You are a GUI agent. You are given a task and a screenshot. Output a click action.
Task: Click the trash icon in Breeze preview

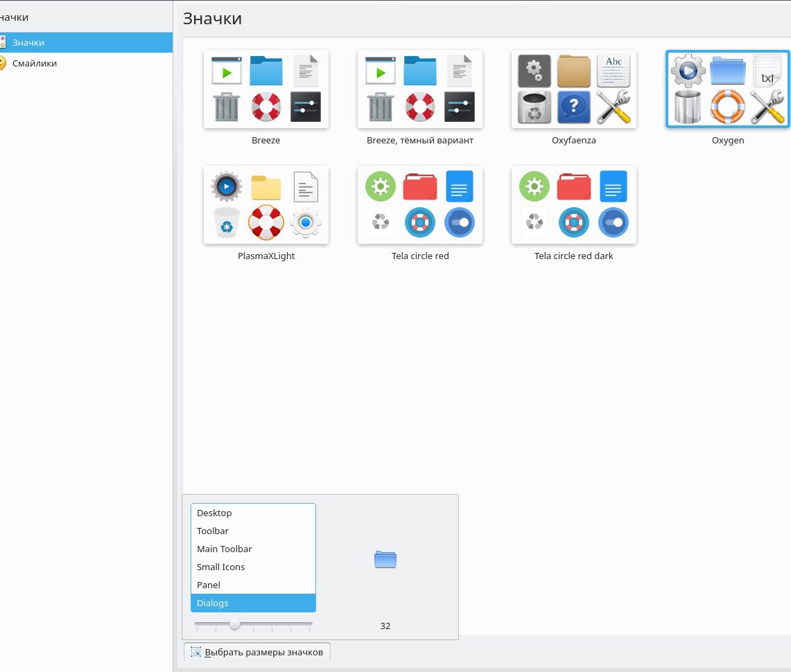point(227,107)
